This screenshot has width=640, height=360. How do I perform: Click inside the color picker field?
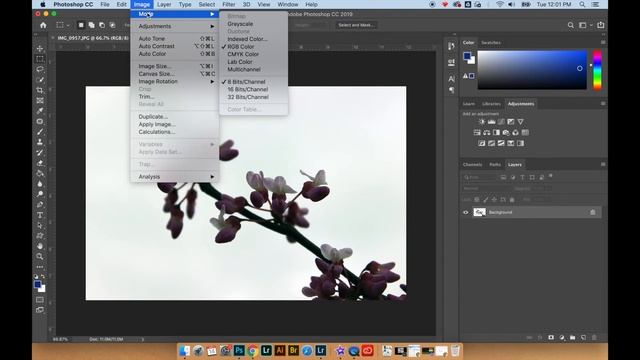coord(532,70)
